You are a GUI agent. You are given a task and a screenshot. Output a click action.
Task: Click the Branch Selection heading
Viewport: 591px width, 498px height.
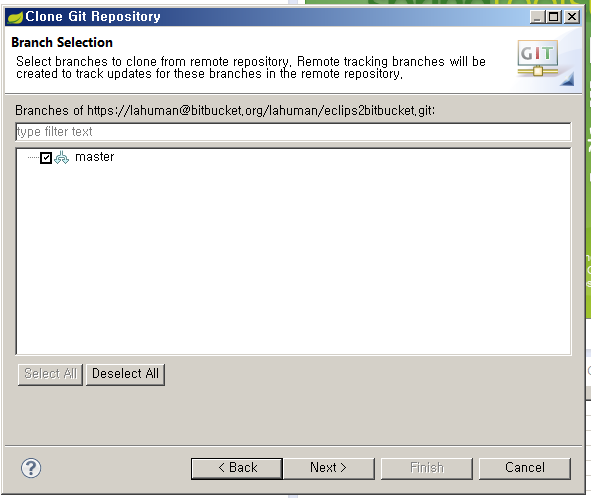tap(62, 43)
